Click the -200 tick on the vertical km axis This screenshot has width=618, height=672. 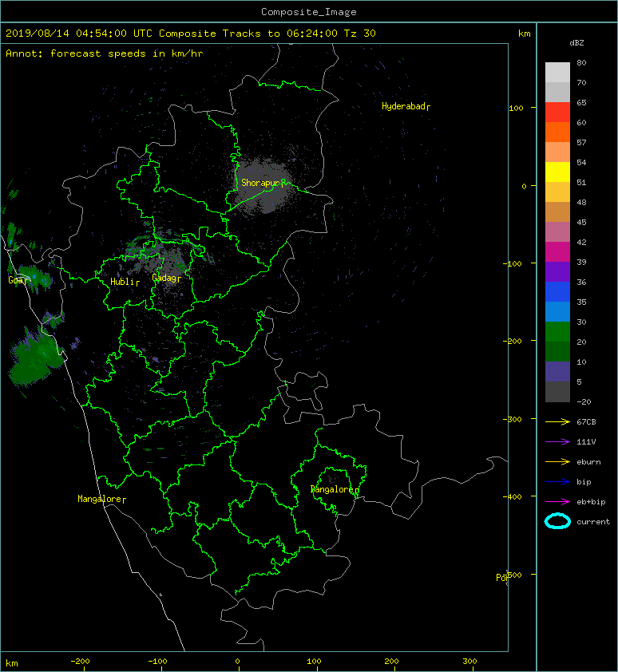[512, 341]
